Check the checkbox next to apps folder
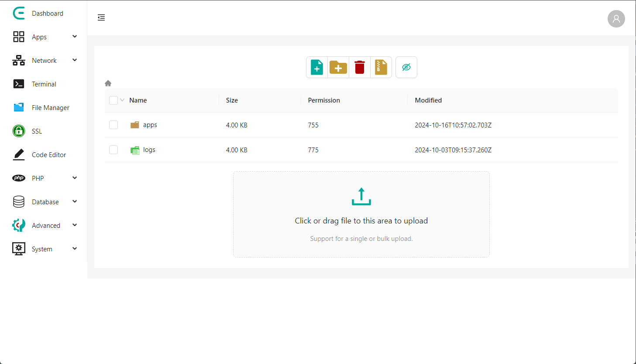Image resolution: width=636 pixels, height=364 pixels. point(113,124)
